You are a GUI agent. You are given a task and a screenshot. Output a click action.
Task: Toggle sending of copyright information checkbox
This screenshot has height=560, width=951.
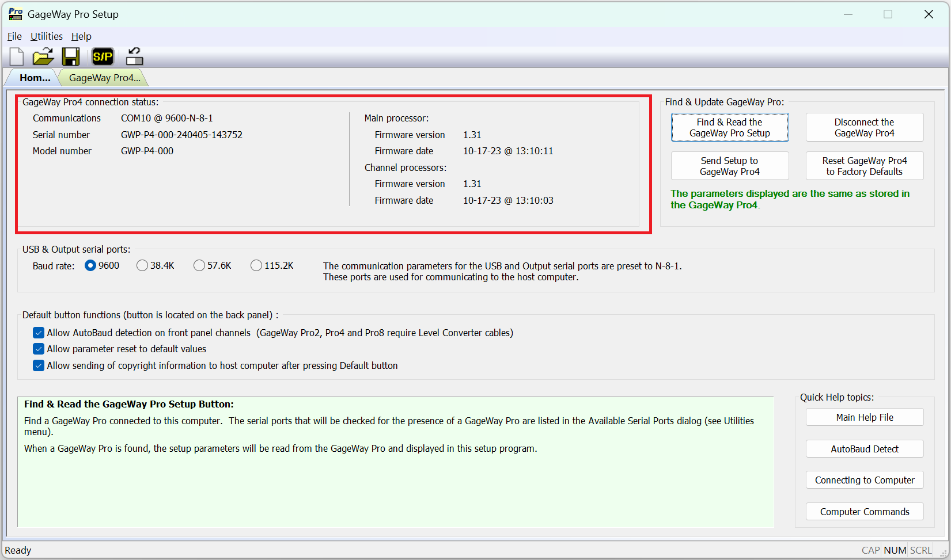point(39,365)
